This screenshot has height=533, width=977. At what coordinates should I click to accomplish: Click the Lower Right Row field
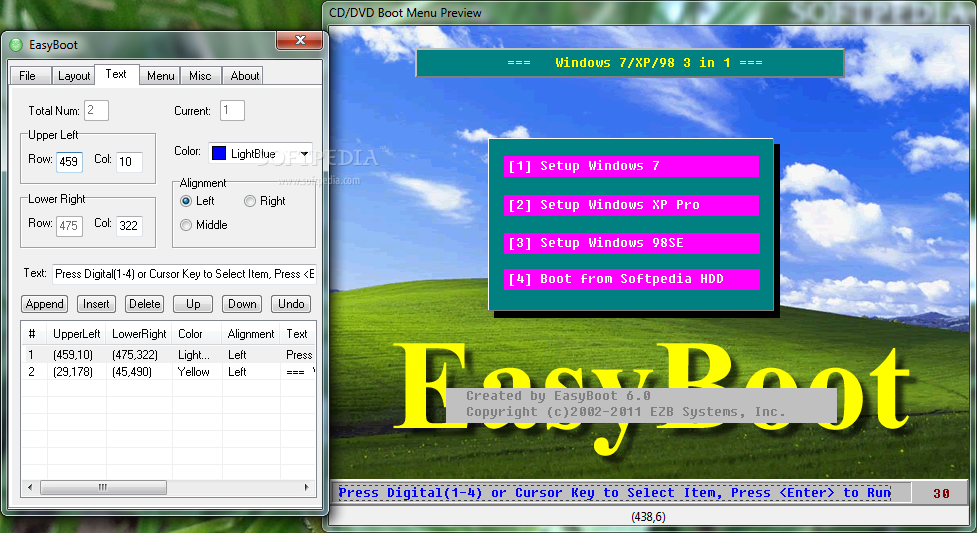(x=69, y=226)
